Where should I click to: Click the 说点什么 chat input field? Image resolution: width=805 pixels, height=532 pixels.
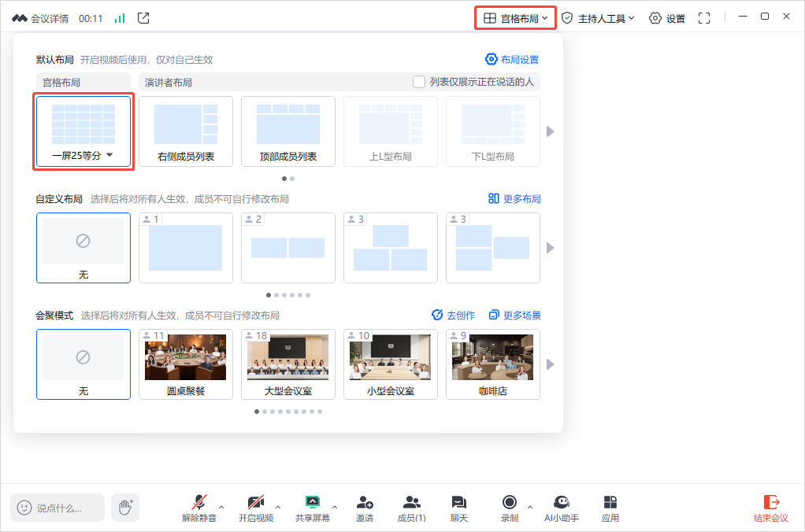58,508
